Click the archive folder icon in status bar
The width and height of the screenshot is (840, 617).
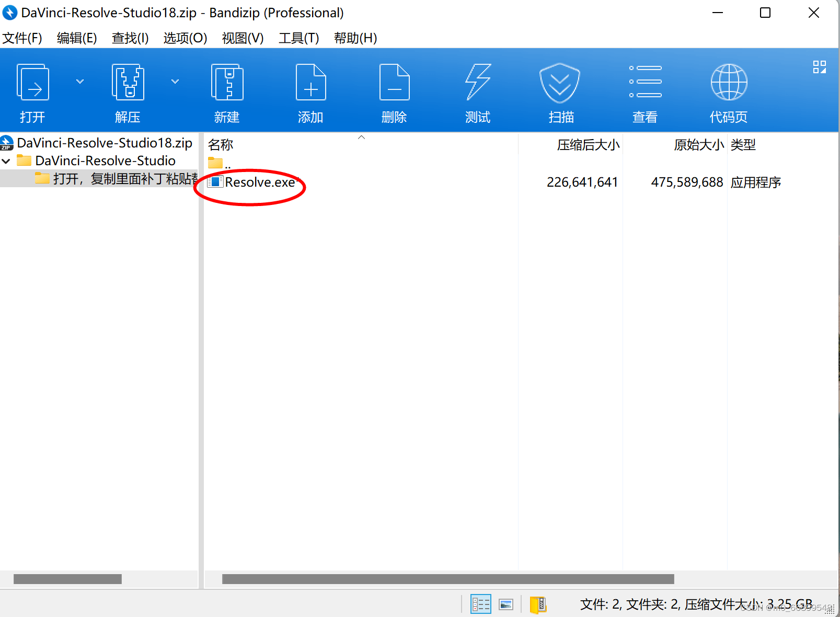(538, 604)
